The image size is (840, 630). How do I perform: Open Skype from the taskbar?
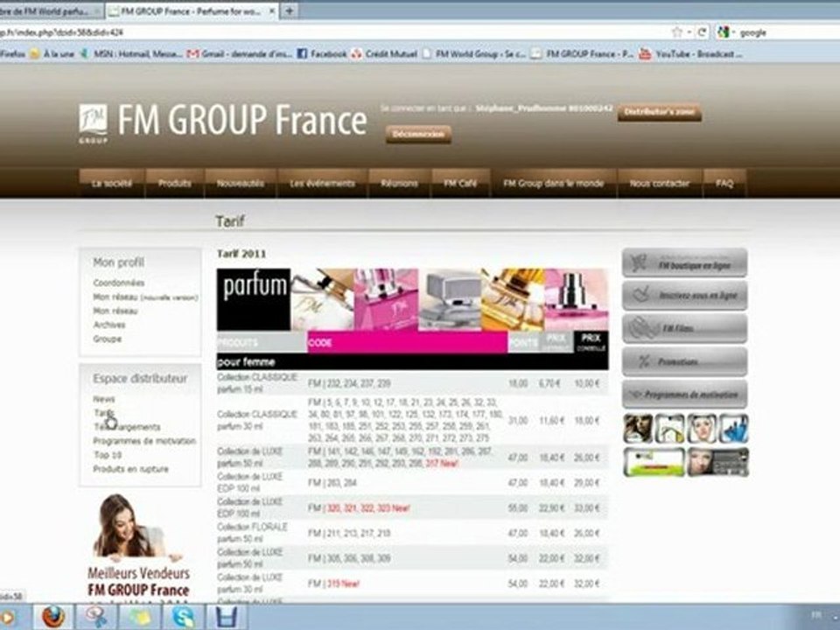183,617
